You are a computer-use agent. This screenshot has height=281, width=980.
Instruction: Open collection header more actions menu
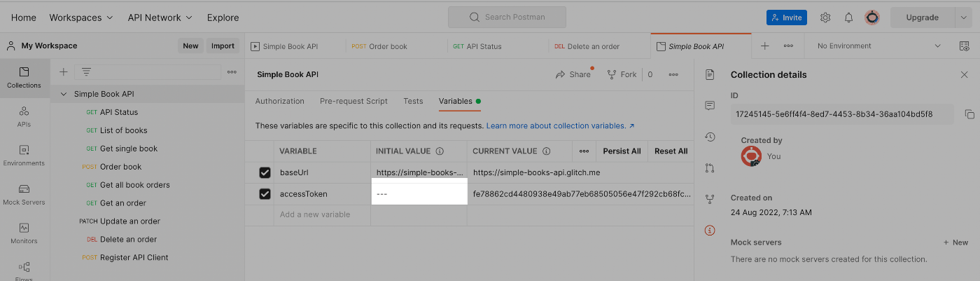[673, 74]
